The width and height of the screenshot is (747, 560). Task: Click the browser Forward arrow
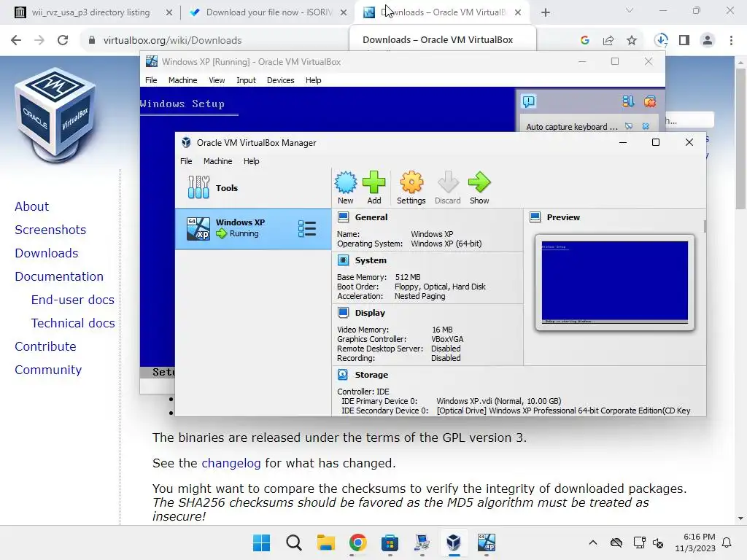(39, 40)
